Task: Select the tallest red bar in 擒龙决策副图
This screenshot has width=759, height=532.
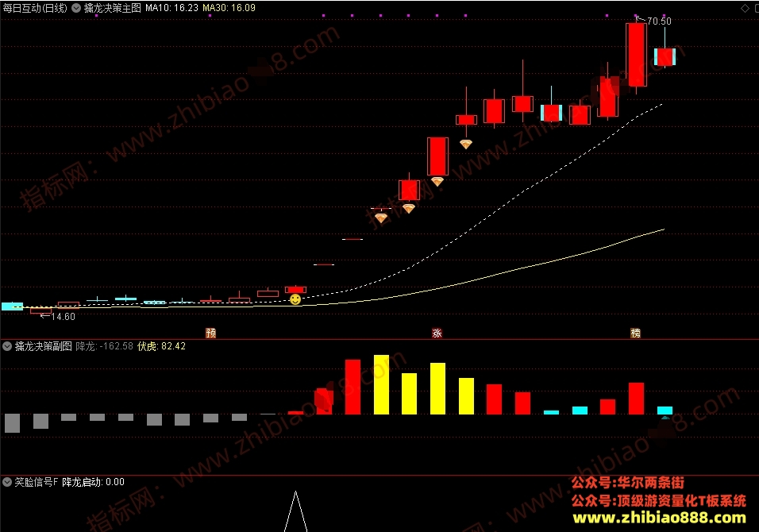Action: point(353,387)
